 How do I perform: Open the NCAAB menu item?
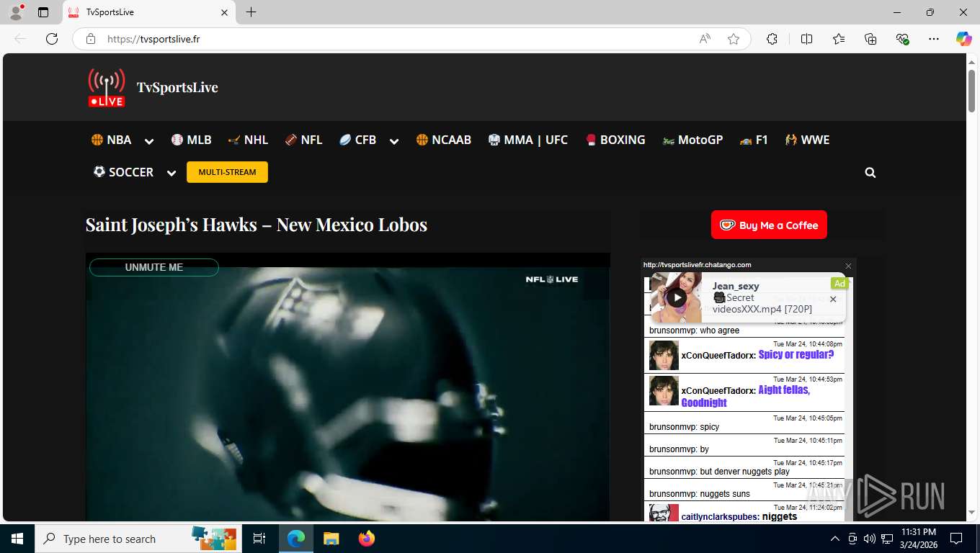pyautogui.click(x=444, y=140)
